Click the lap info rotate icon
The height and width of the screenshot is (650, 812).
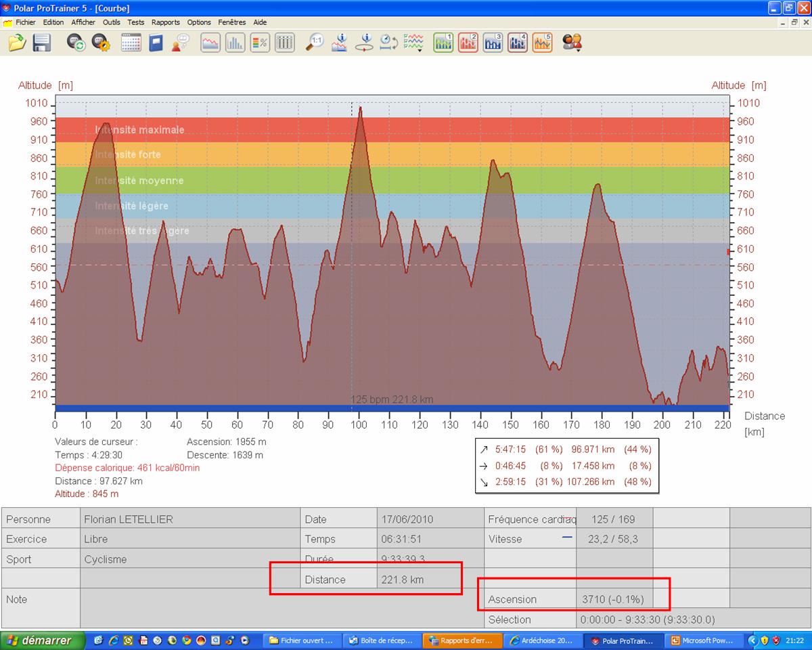(x=365, y=43)
